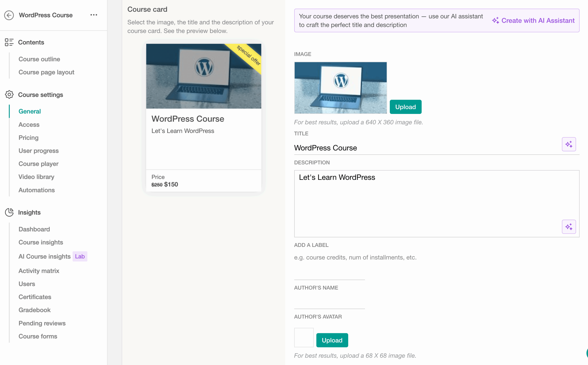Click AI sparkle icon in description box
Screen dimensions: 588x365
pyautogui.click(x=569, y=227)
